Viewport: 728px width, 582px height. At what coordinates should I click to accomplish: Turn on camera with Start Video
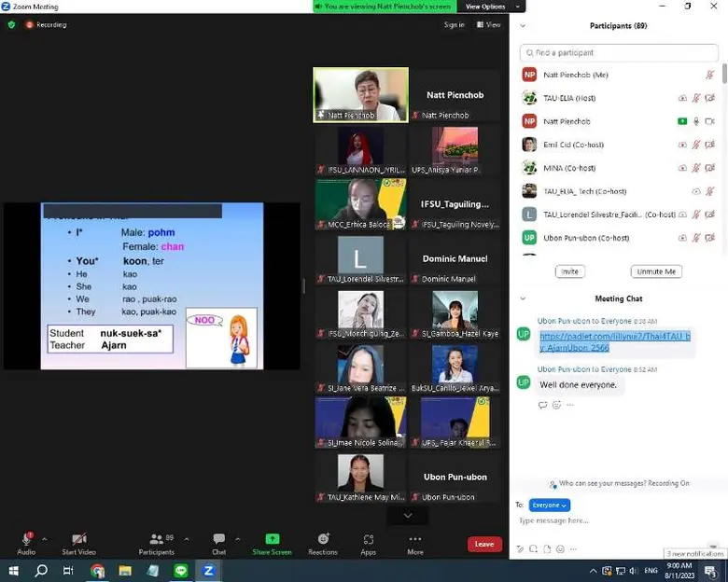pos(78,539)
